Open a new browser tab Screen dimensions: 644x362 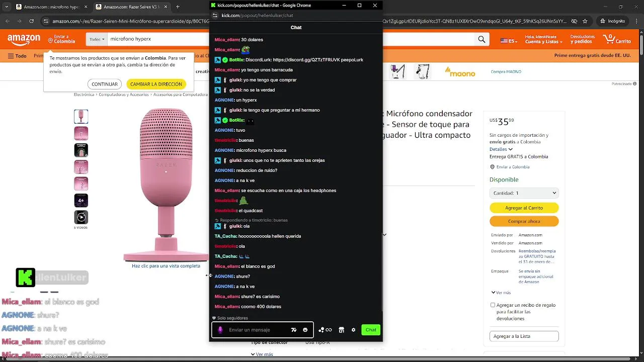(x=178, y=7)
